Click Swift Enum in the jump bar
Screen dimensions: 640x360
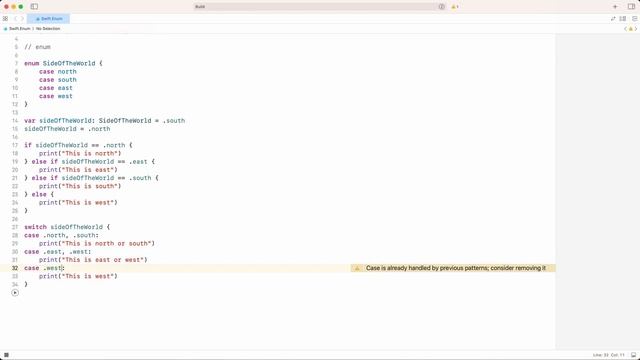pyautogui.click(x=17, y=29)
